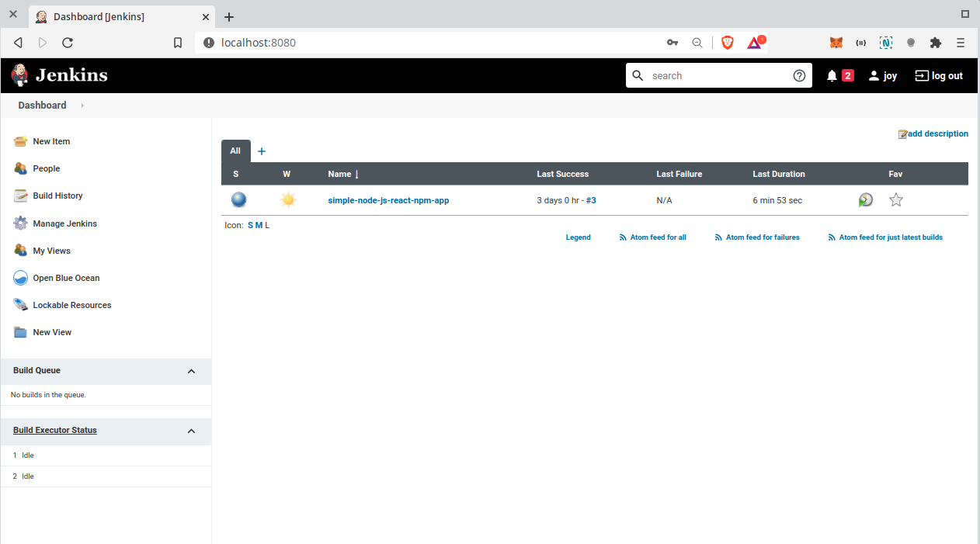Screen dimensions: 980x544
Task: Click the New Item sidebar icon
Action: point(21,141)
